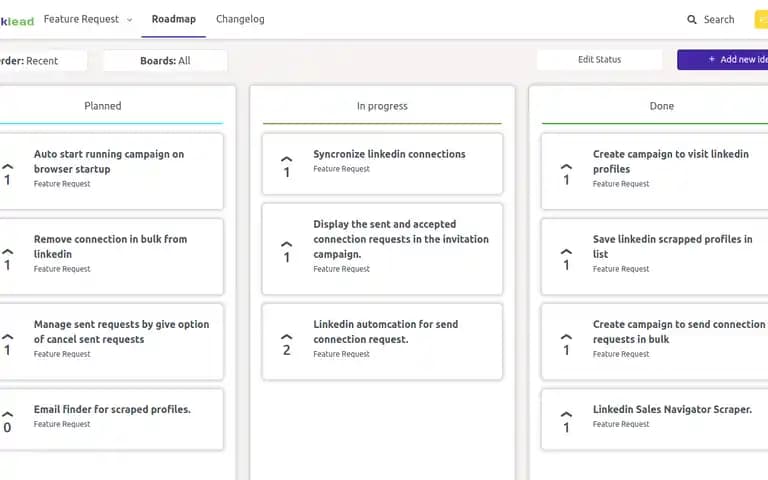Viewport: 768px width, 480px height.
Task: Upvote Save linkedin scrapped profiles in list
Action: point(566,252)
